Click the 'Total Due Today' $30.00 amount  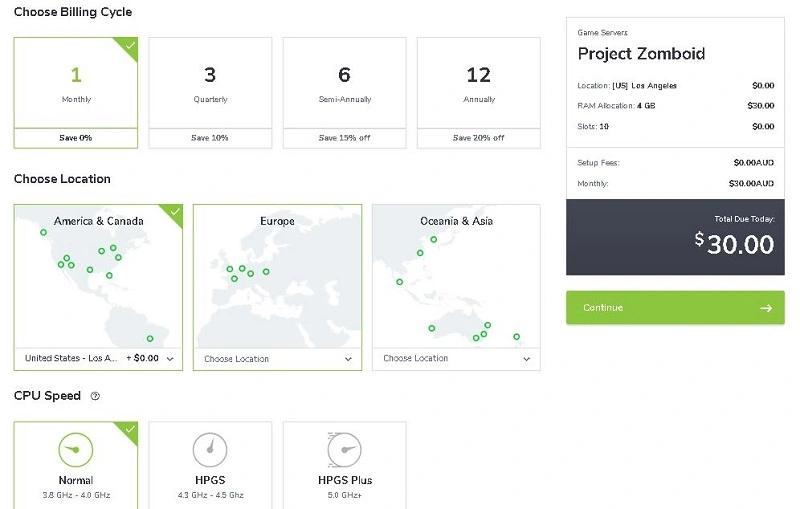pyautogui.click(x=735, y=244)
